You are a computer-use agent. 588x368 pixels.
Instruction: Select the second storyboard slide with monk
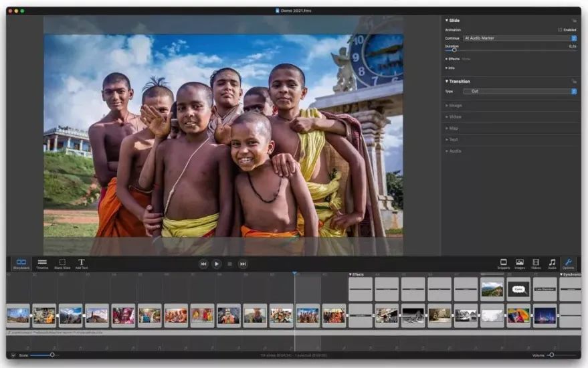tap(44, 316)
